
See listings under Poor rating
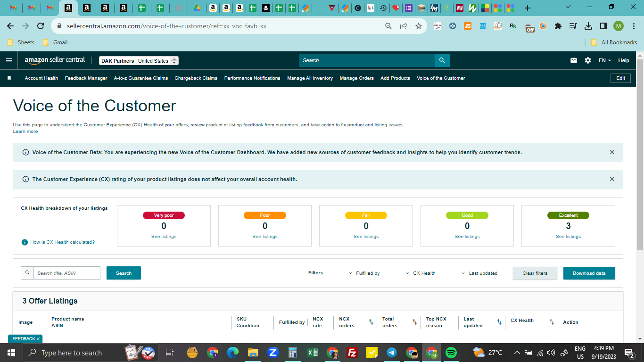pyautogui.click(x=265, y=237)
